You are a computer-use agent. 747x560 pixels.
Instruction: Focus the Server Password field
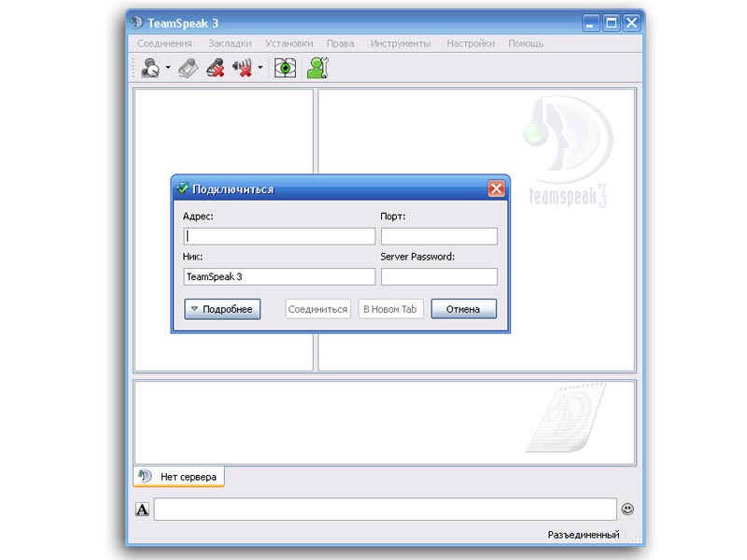coord(439,276)
